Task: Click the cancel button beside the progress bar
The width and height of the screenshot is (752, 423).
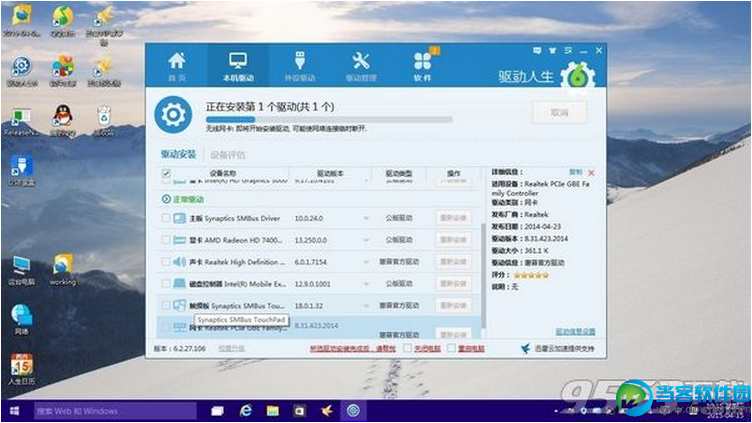Action: point(559,113)
